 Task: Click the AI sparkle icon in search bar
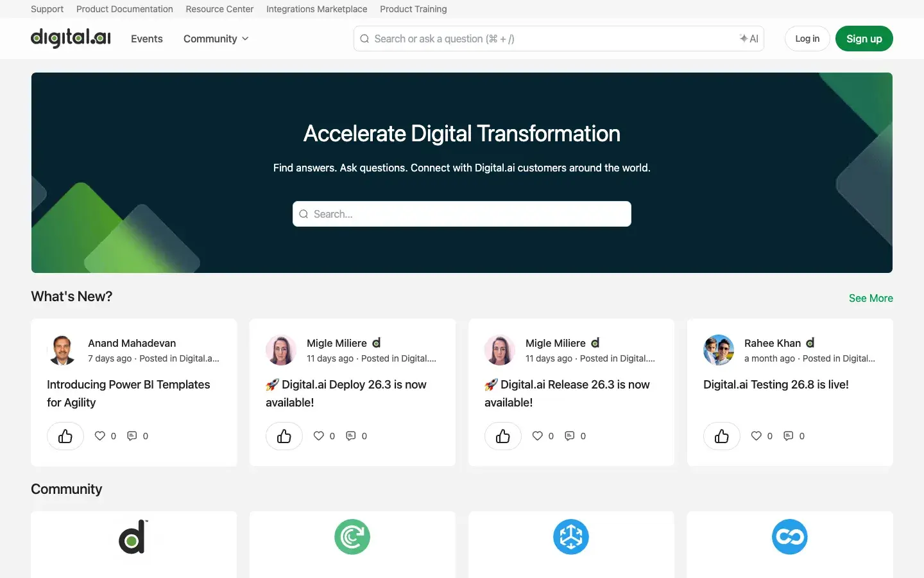click(749, 39)
